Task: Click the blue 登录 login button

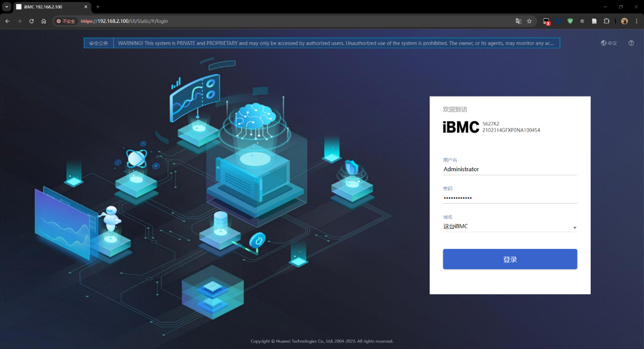Action: click(x=510, y=259)
